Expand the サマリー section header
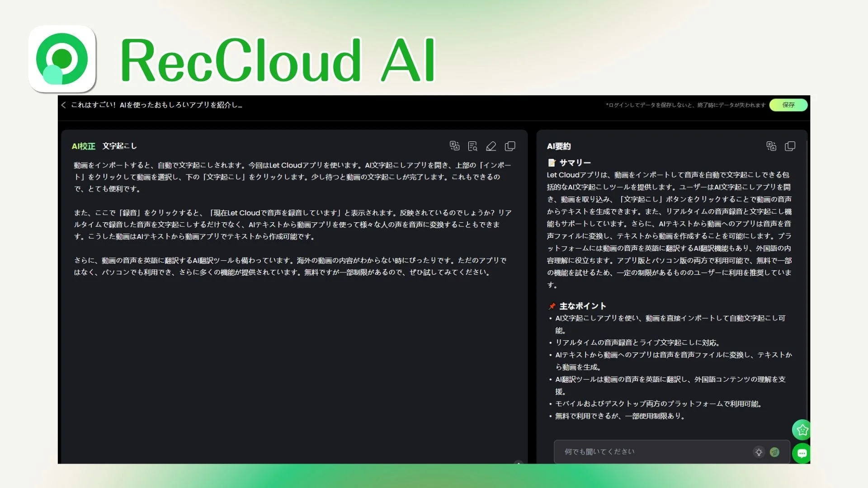The image size is (868, 488). tap(574, 162)
